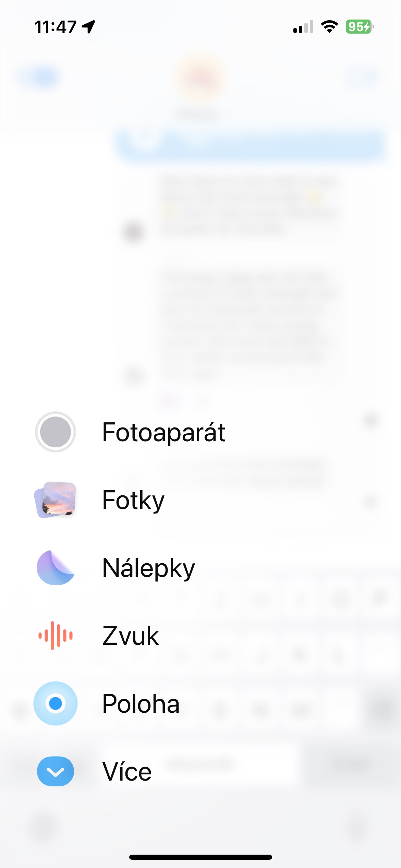Tap the location arrow beside the time
Screen dimensions: 401x868
[x=88, y=27]
